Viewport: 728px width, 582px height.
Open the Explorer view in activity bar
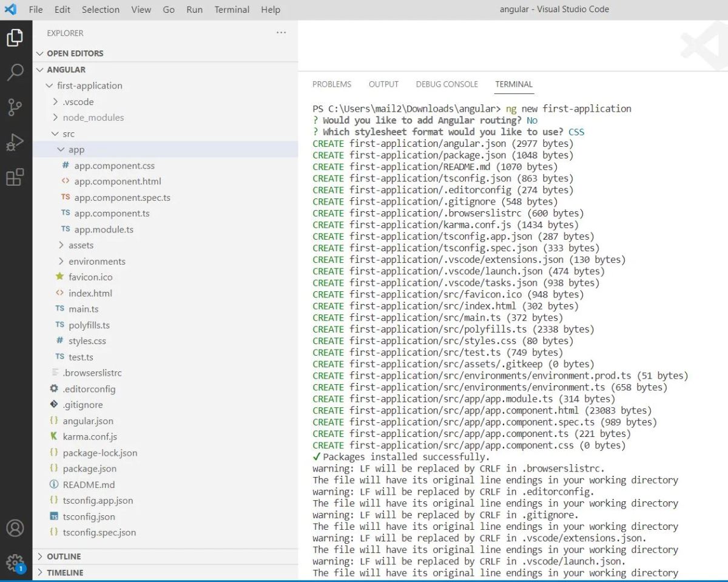click(x=15, y=38)
